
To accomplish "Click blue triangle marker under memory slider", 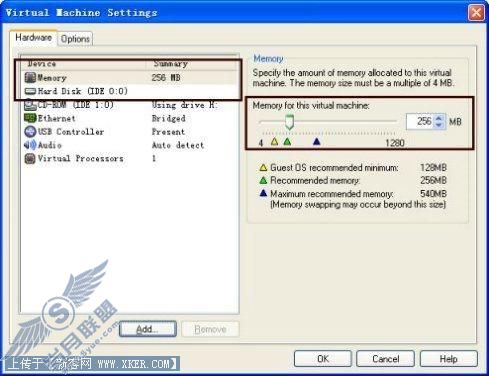I will (316, 142).
